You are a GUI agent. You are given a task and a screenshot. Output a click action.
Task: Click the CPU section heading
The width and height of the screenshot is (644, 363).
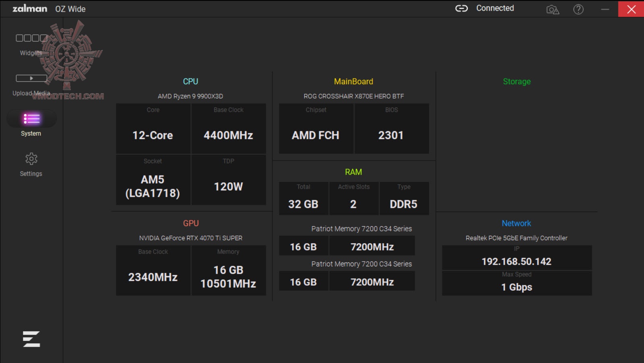click(x=191, y=81)
